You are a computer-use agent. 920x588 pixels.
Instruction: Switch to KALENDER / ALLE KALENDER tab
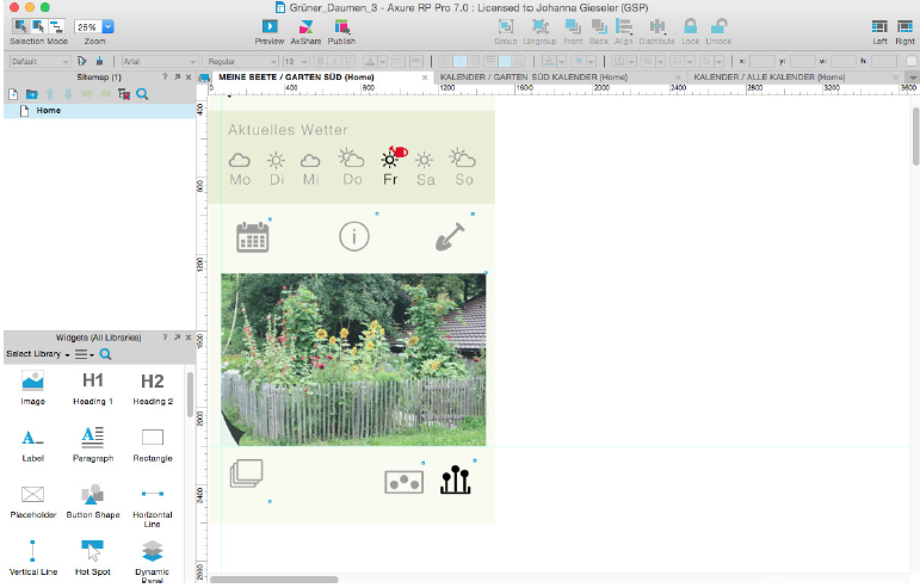coord(769,78)
